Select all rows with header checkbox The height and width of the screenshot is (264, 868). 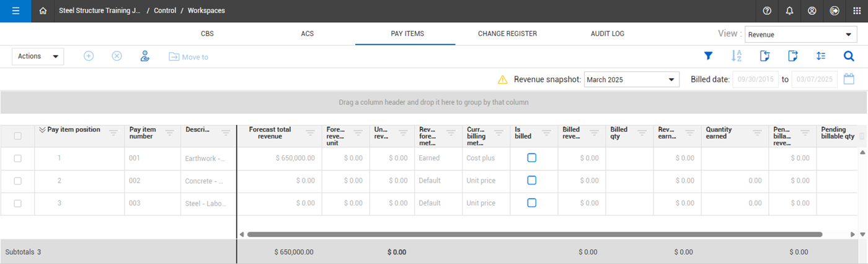(17, 136)
